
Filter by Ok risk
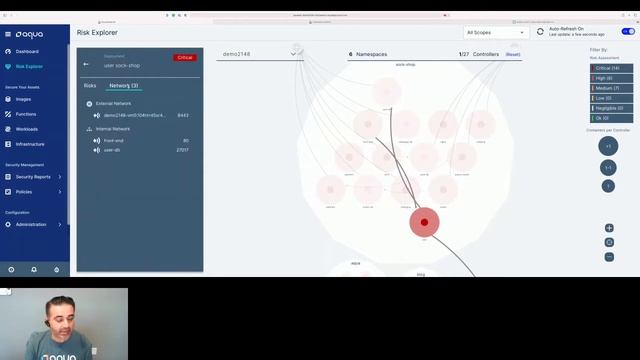611,118
